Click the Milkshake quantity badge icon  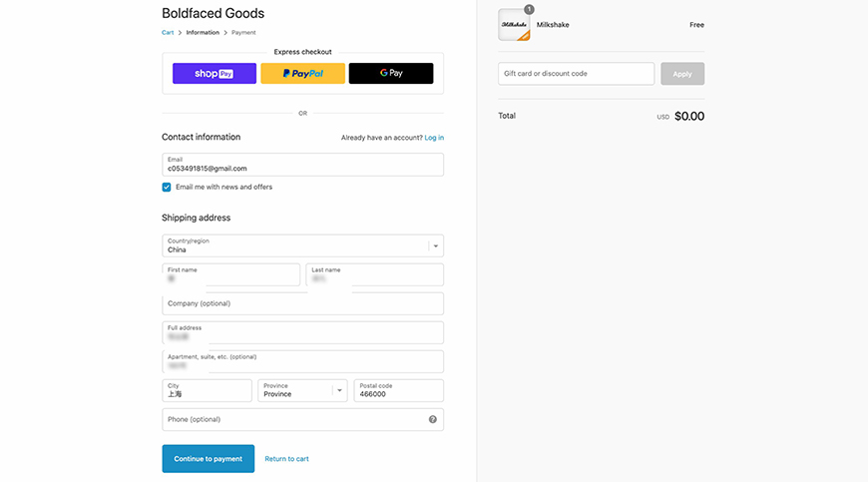click(529, 9)
